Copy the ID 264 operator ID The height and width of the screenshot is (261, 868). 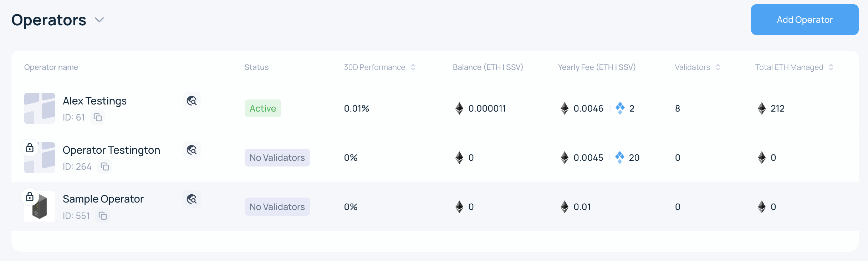coord(105,167)
